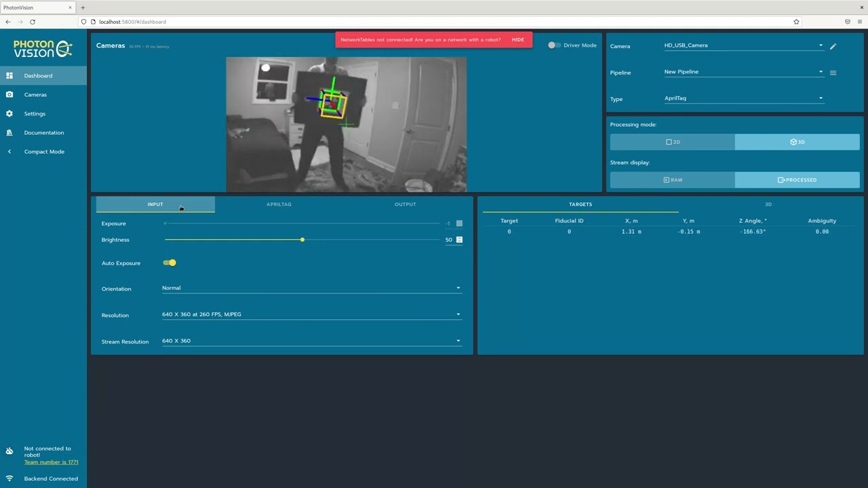868x488 pixels.
Task: Disable the Auto Exposure switch
Action: [170, 263]
